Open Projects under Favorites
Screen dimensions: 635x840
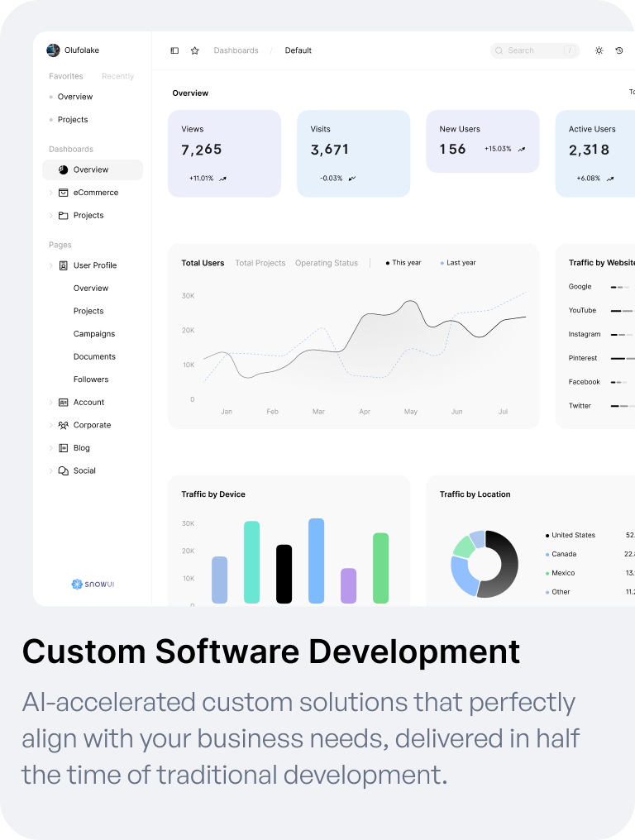click(x=73, y=119)
